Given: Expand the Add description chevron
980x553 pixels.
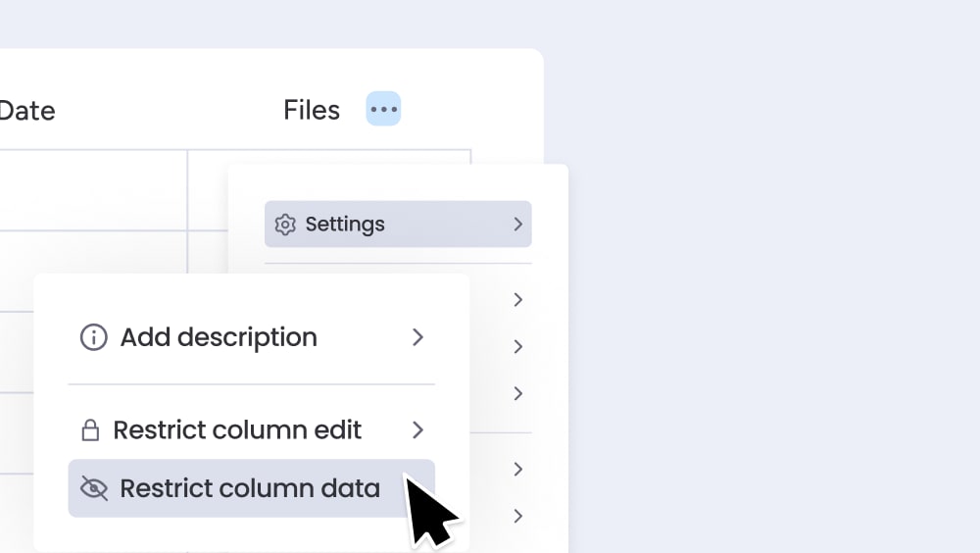Looking at the screenshot, I should coord(417,337).
